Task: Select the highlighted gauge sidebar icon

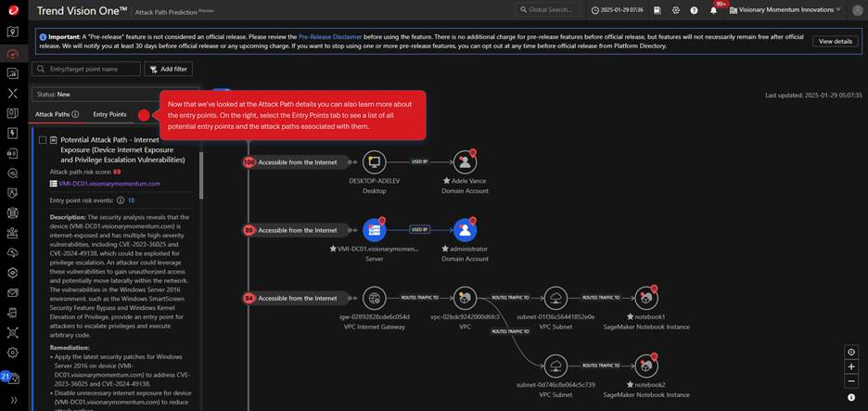Action: 13,53
